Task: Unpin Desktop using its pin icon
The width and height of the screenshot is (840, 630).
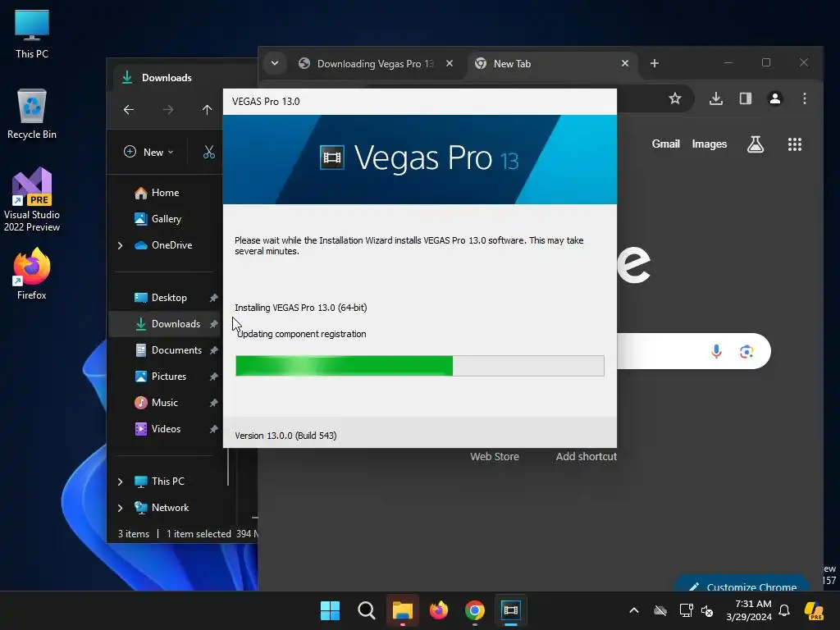Action: (x=213, y=298)
